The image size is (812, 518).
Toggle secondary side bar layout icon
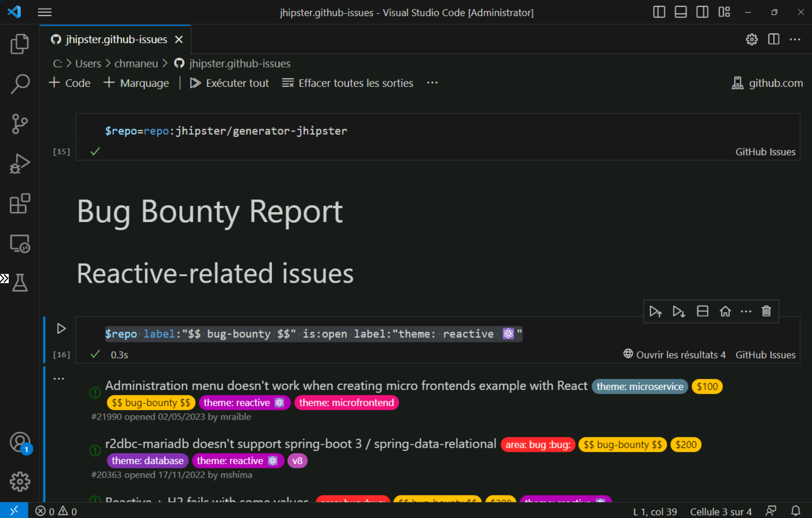pyautogui.click(x=702, y=12)
